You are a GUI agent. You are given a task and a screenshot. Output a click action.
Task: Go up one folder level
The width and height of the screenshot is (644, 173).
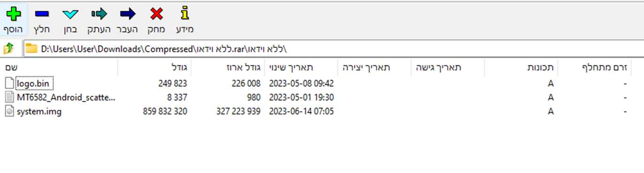(9, 48)
